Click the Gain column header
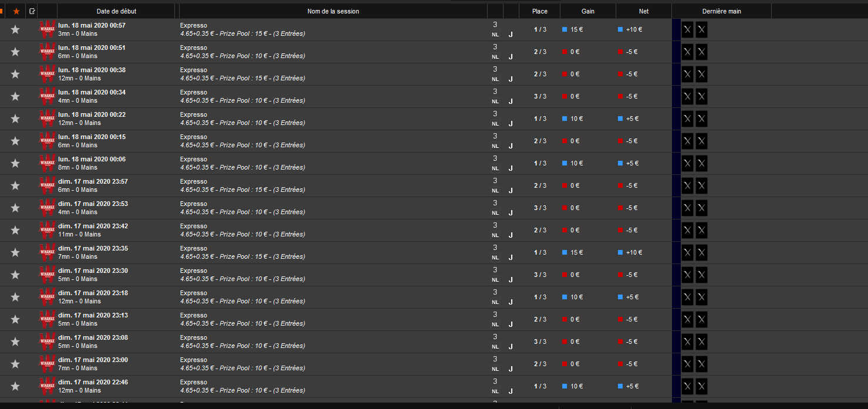This screenshot has height=409, width=868. 588,11
